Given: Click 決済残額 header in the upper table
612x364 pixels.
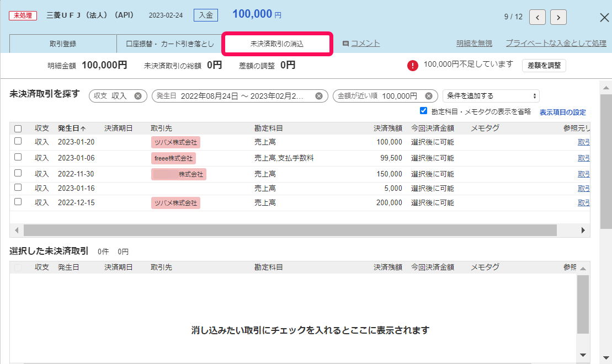Looking at the screenshot, I should coord(387,129).
